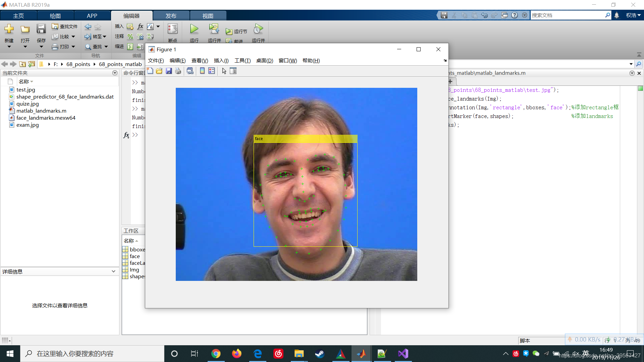Screen dimensions: 644x362
Task: Click the 搜索文档 search documentation field
Action: 568,15
